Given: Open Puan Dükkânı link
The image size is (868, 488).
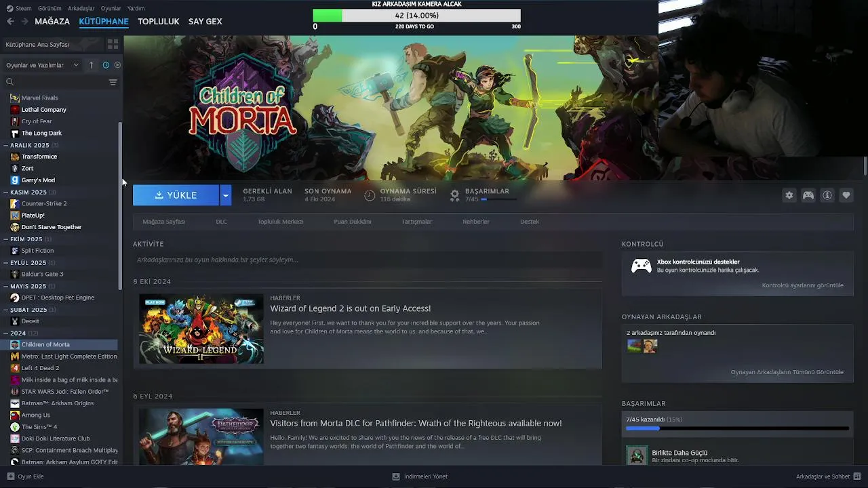Looking at the screenshot, I should [x=353, y=222].
